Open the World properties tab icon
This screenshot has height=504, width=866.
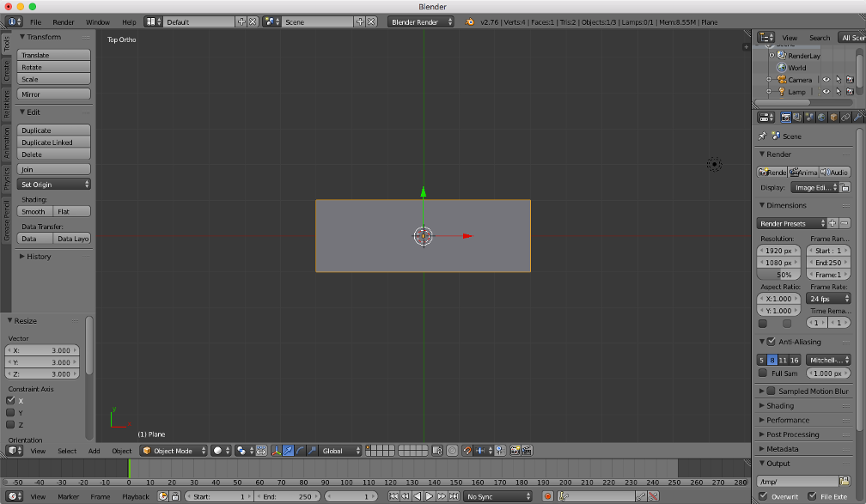(x=821, y=117)
